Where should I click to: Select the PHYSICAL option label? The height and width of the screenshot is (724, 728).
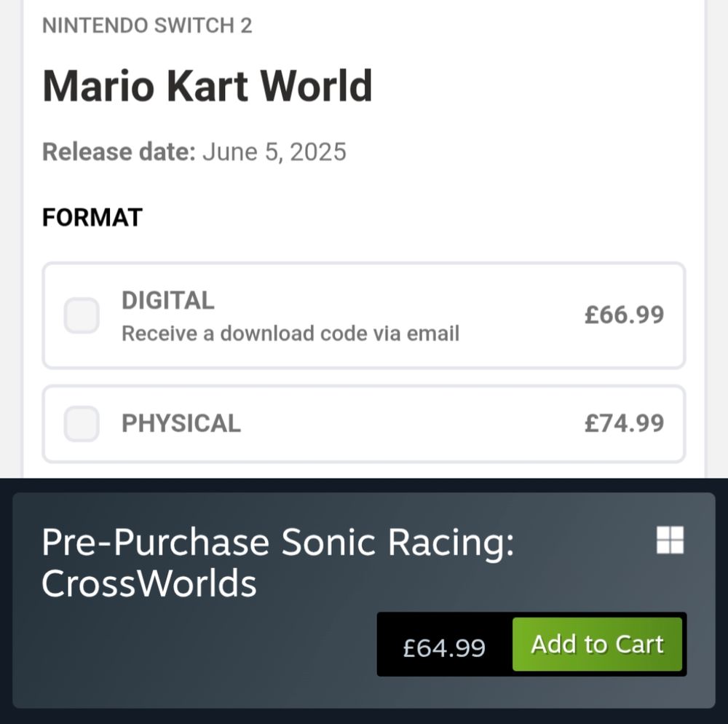pos(181,423)
